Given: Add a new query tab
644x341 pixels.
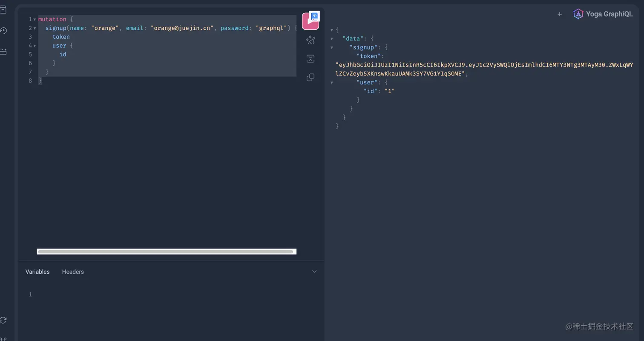Looking at the screenshot, I should click(560, 14).
